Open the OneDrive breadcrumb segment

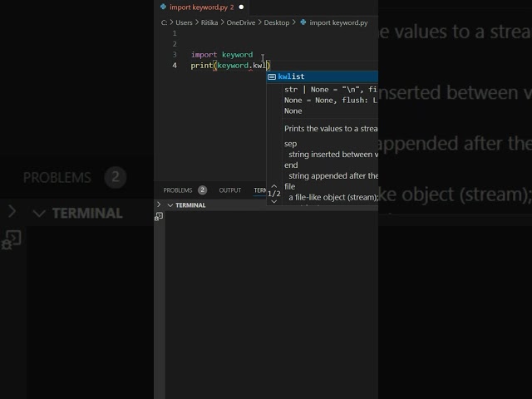[x=241, y=22]
